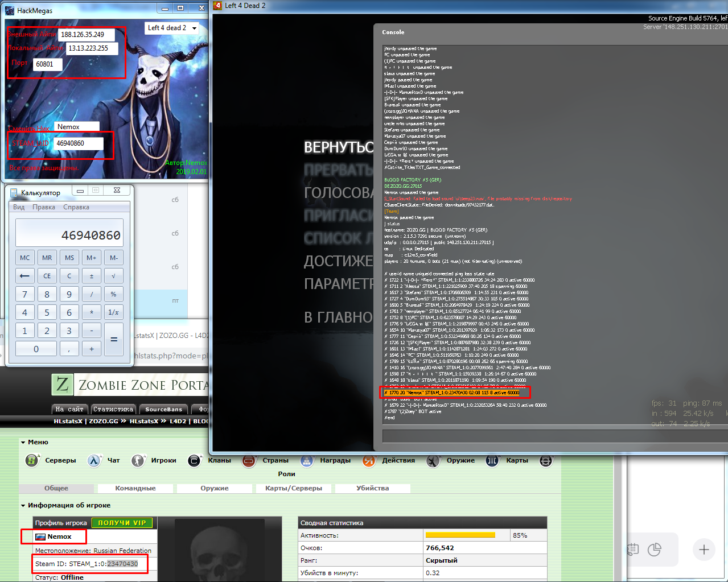This screenshot has width=728, height=582.
Task: Click the Steam ID STEAM_1:0:23470430 text
Action: (87, 564)
